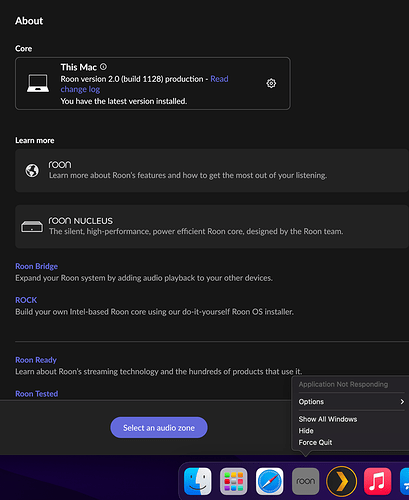Open the ROCK link
The image size is (409, 500).
26,300
